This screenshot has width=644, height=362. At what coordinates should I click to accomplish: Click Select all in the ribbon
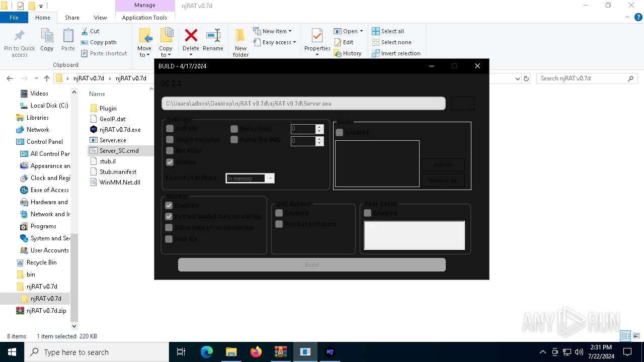click(x=388, y=31)
